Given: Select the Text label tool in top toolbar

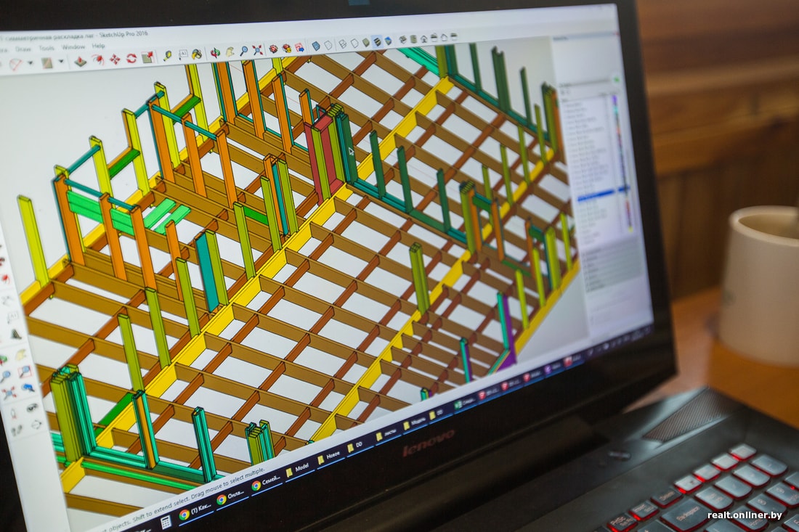Looking at the screenshot, I should click(x=183, y=54).
